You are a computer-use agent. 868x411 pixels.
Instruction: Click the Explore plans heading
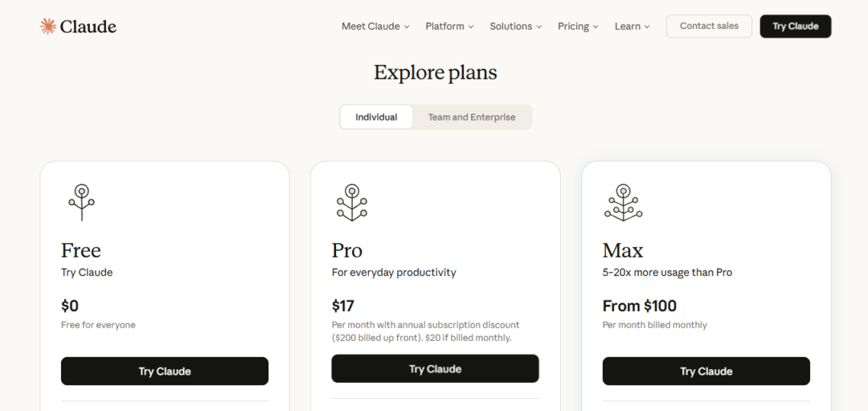436,72
